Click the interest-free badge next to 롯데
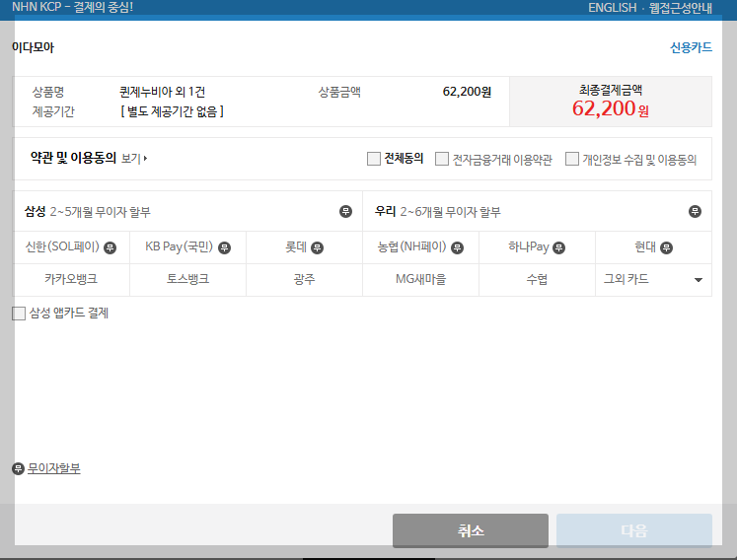737x560 pixels. [318, 247]
